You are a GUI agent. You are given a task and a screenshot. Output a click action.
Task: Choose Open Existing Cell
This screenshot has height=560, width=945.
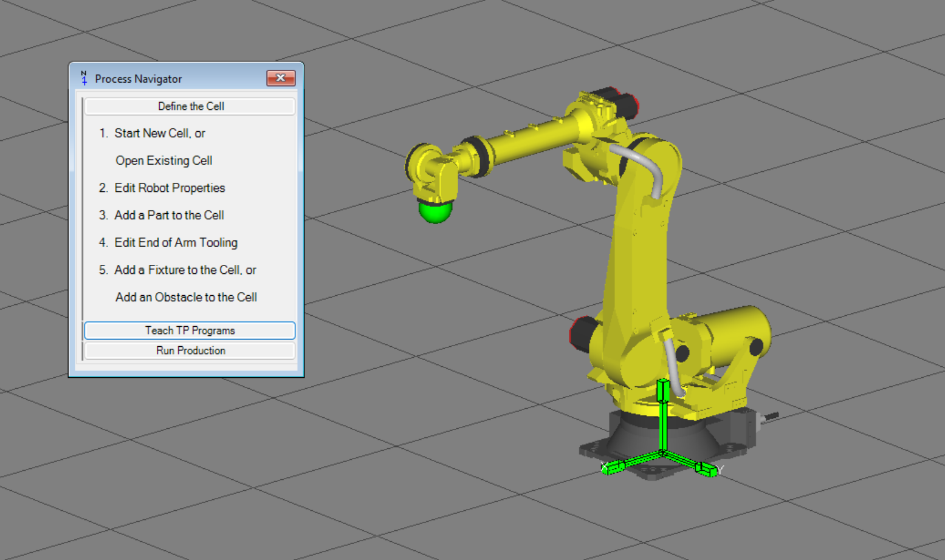click(163, 160)
